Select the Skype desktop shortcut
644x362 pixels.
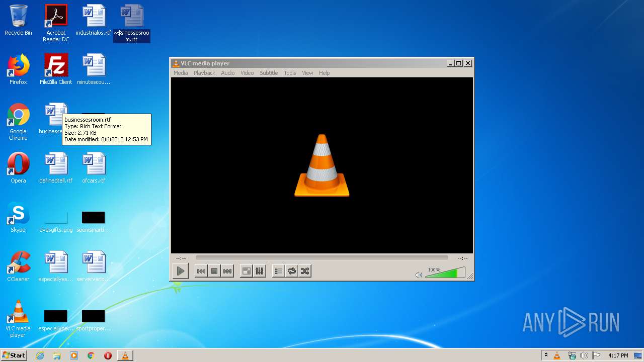[18, 217]
